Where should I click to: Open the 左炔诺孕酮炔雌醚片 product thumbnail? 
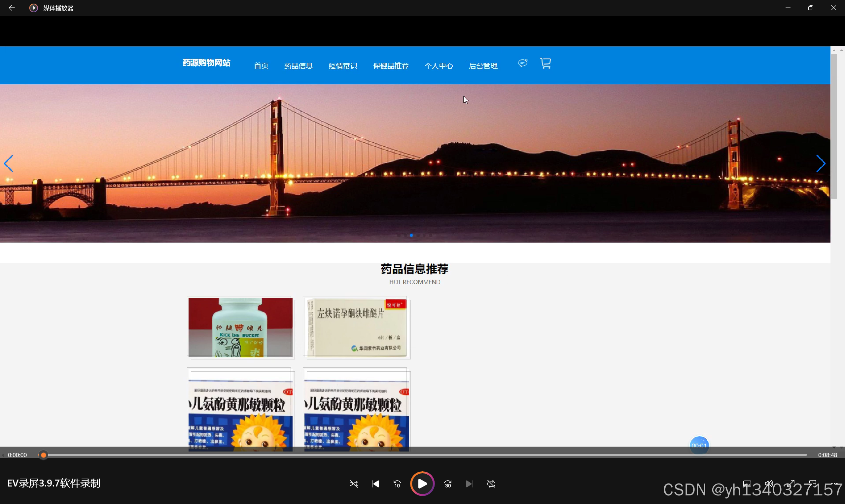[x=356, y=327]
